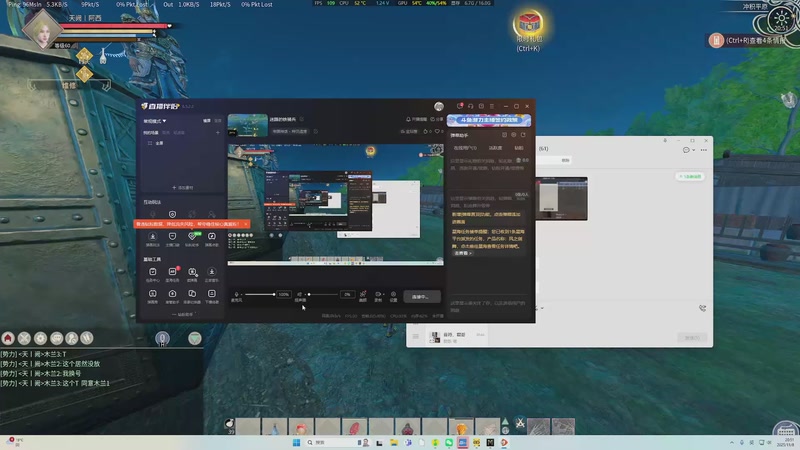The height and width of the screenshot is (450, 800).
Task: Adjust the microphone volume slider
Action: [259, 294]
